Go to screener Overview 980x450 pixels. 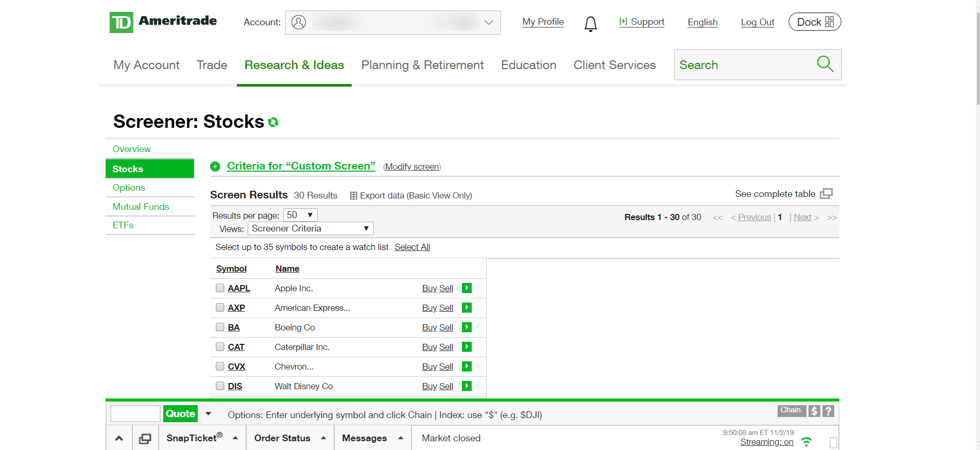(x=132, y=149)
